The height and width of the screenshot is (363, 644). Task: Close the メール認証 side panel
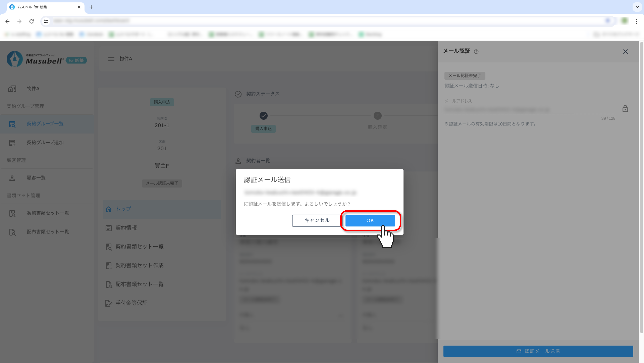coord(625,52)
